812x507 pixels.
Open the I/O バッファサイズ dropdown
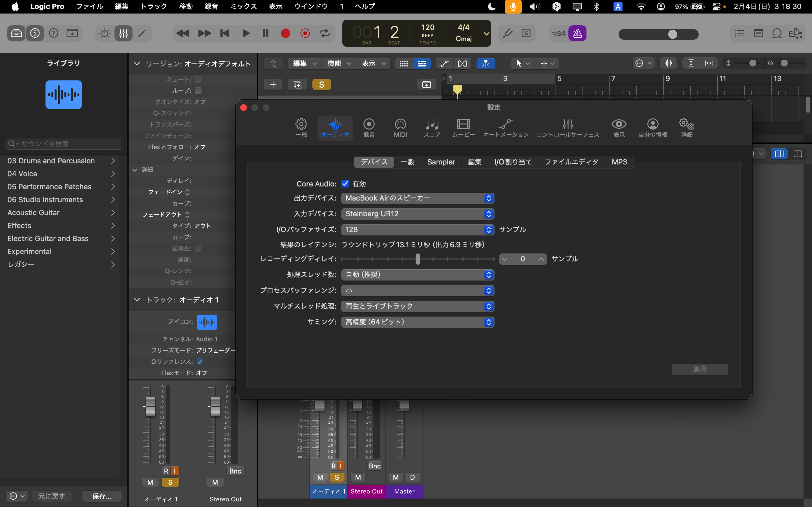pyautogui.click(x=417, y=230)
